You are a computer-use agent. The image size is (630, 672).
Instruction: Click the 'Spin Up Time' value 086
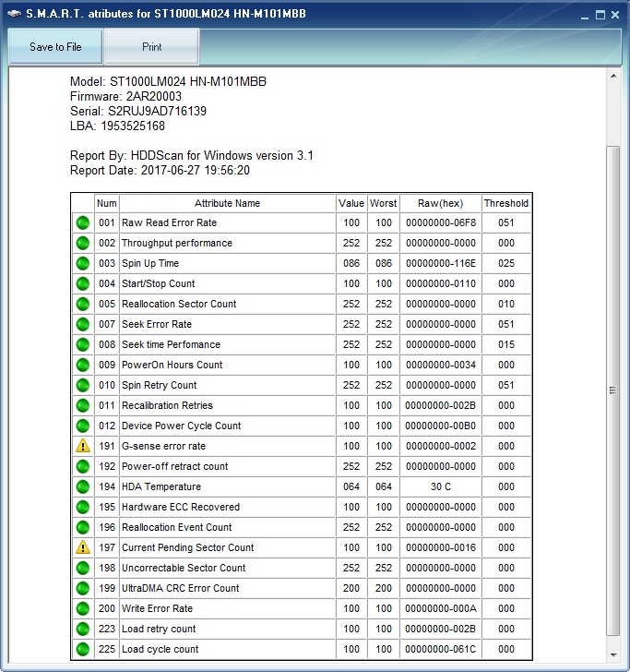pos(351,263)
